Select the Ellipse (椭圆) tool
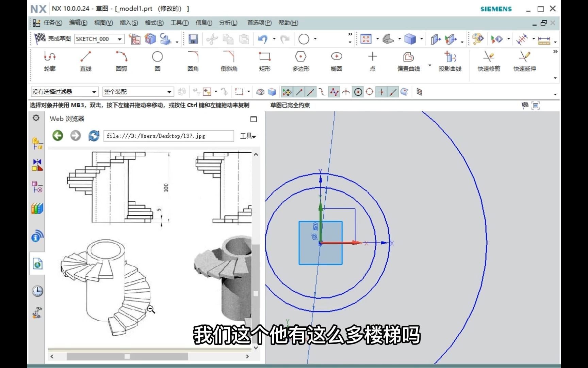 (337, 61)
